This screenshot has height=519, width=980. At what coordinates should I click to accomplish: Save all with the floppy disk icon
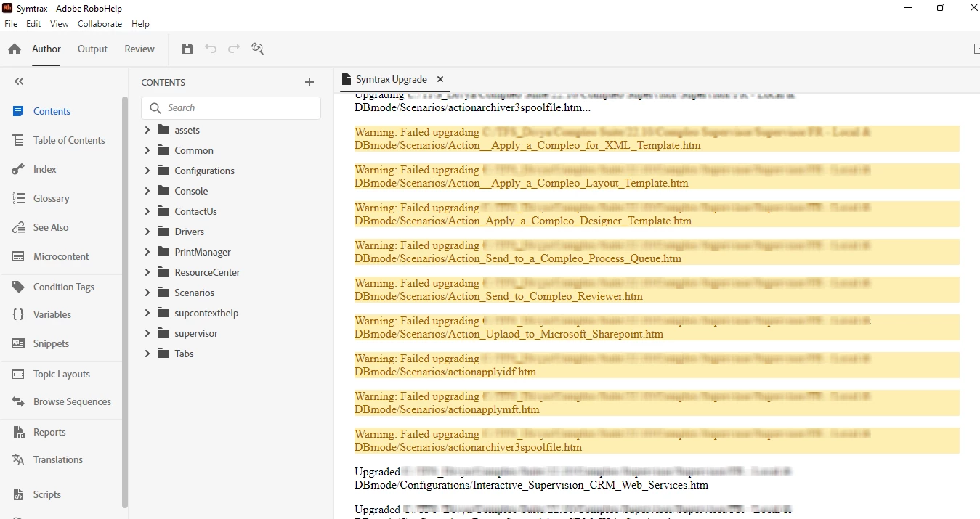[187, 49]
